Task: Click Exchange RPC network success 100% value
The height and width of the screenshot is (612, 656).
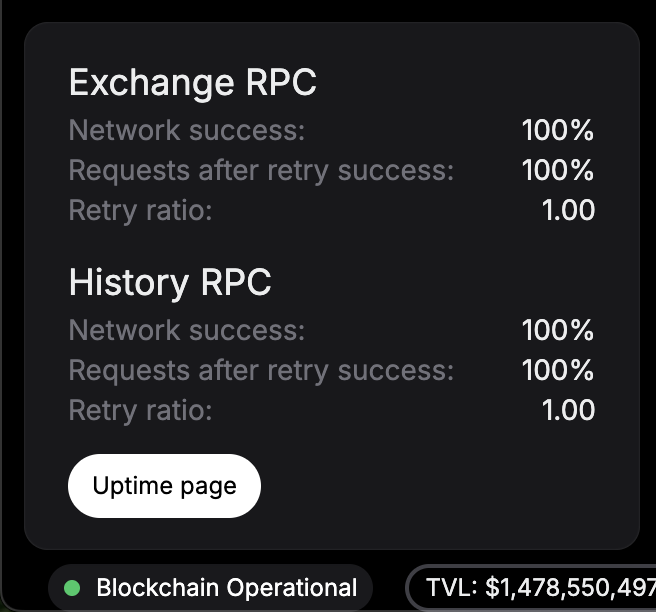Action: coord(558,130)
